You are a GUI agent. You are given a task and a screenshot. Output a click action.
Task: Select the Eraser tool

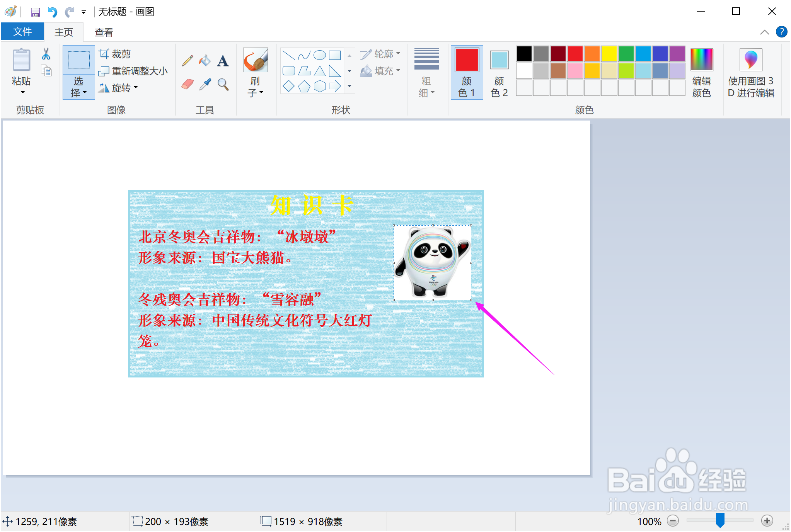[x=188, y=84]
